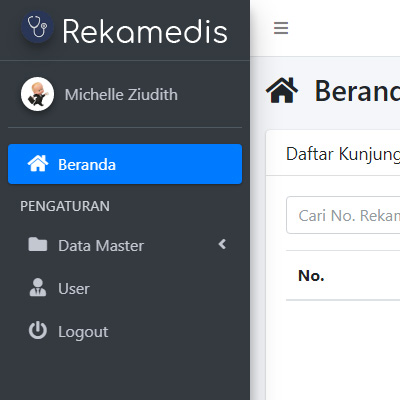Screen dimensions: 400x400
Task: Click the Michelle Ziudith username link
Action: click(121, 95)
